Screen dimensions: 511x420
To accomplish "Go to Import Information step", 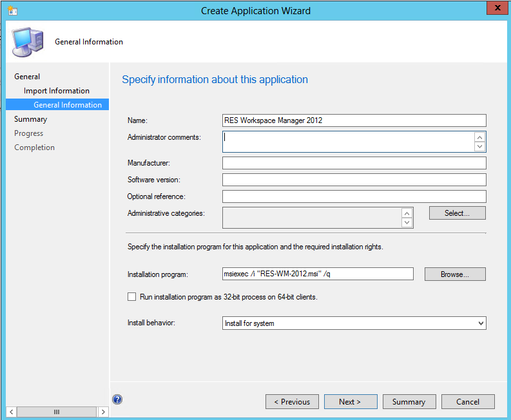I will tap(56, 91).
